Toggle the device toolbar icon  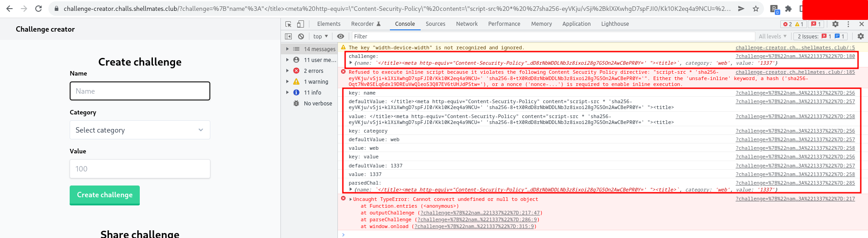300,24
